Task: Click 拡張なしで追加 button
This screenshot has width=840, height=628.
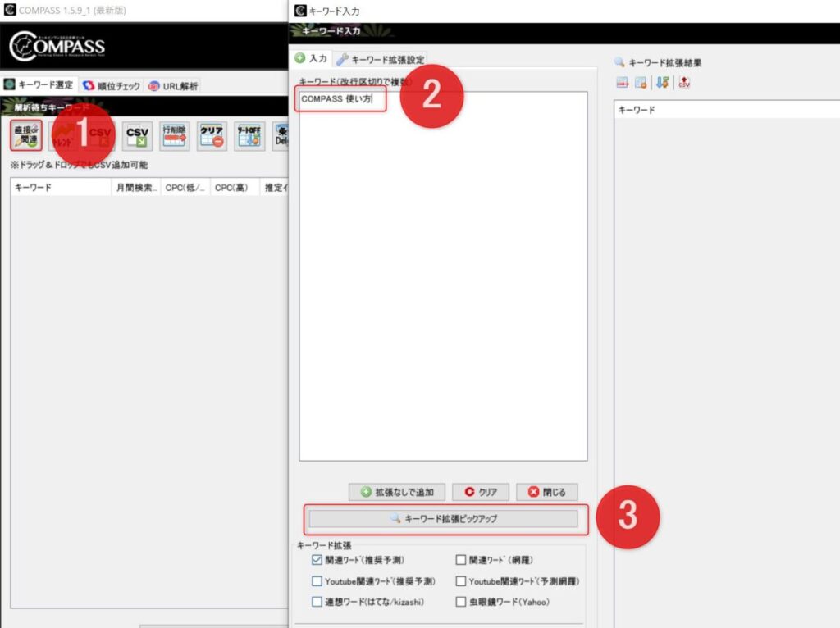Action: click(x=397, y=493)
